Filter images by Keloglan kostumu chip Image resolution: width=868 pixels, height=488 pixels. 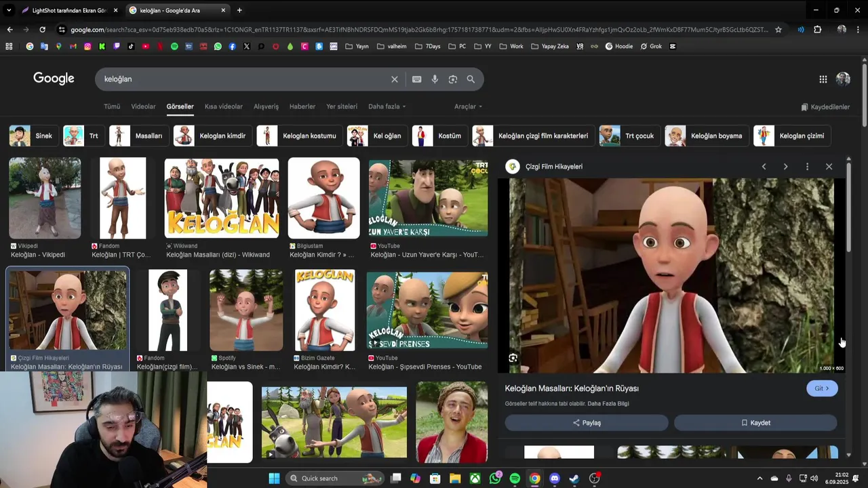coord(298,136)
